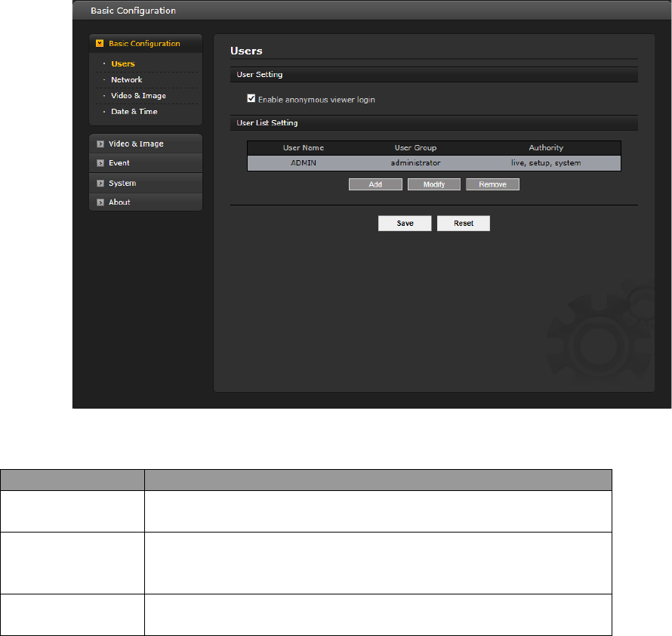
Task: Expand the Event section arrow
Action: pyautogui.click(x=100, y=163)
